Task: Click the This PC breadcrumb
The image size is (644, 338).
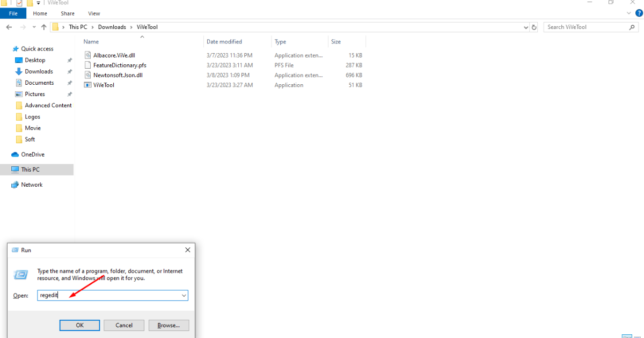Action: pyautogui.click(x=78, y=27)
